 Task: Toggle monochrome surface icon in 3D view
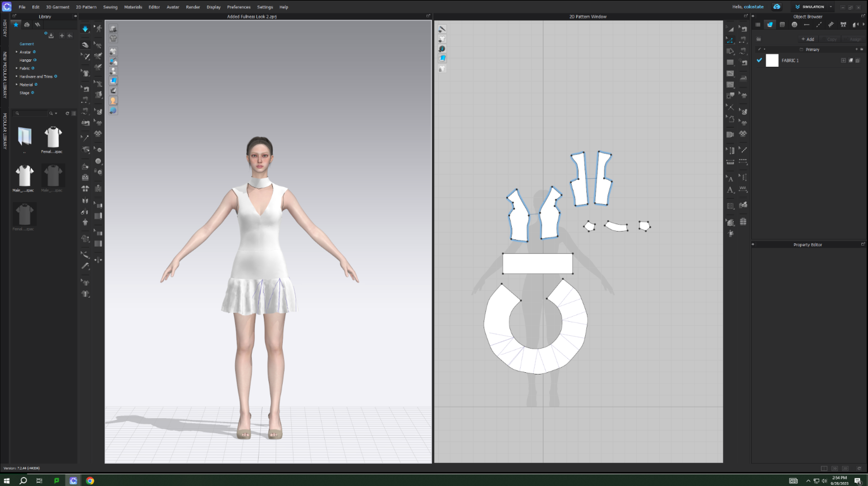click(113, 91)
